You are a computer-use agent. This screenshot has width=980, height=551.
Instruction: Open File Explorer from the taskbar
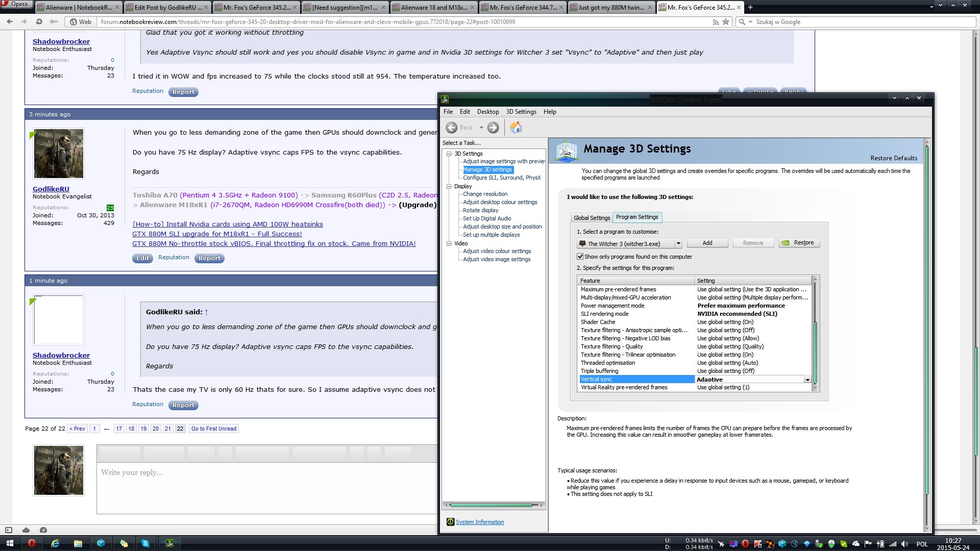(78, 543)
